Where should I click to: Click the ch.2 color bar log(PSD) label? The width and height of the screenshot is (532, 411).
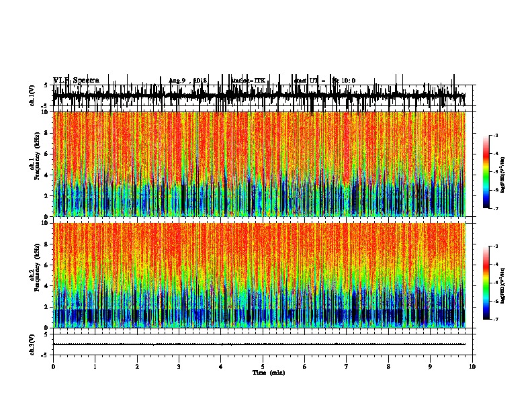502,286
